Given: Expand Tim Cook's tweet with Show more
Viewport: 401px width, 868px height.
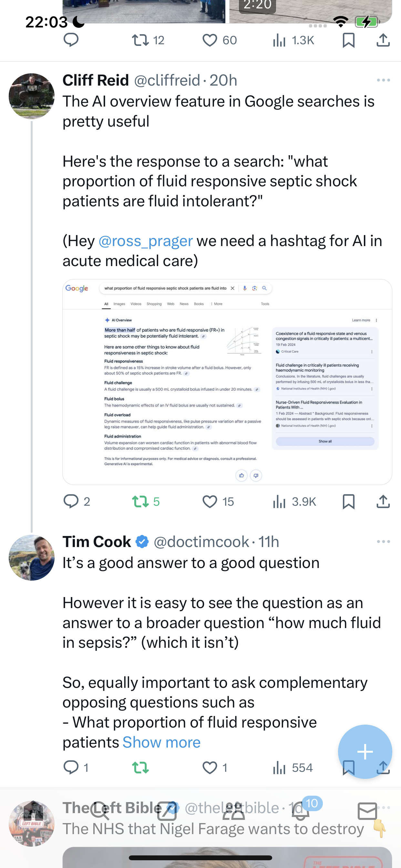Looking at the screenshot, I should (x=161, y=742).
